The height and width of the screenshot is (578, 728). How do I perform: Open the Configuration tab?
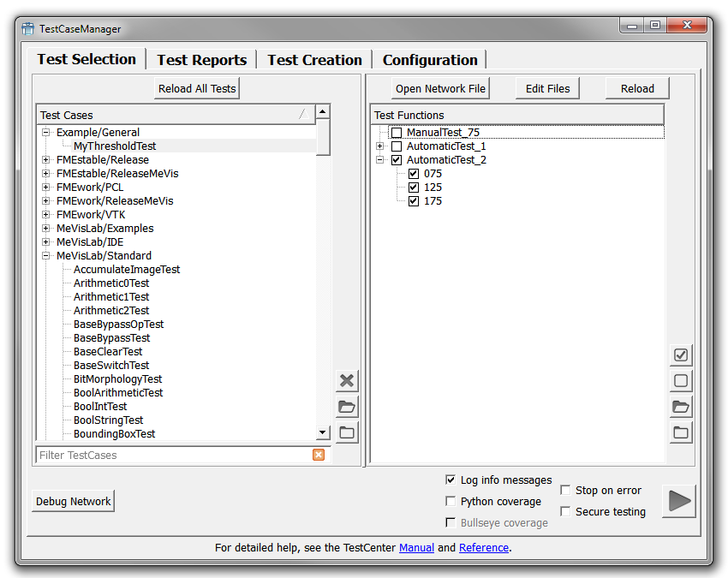click(x=430, y=60)
